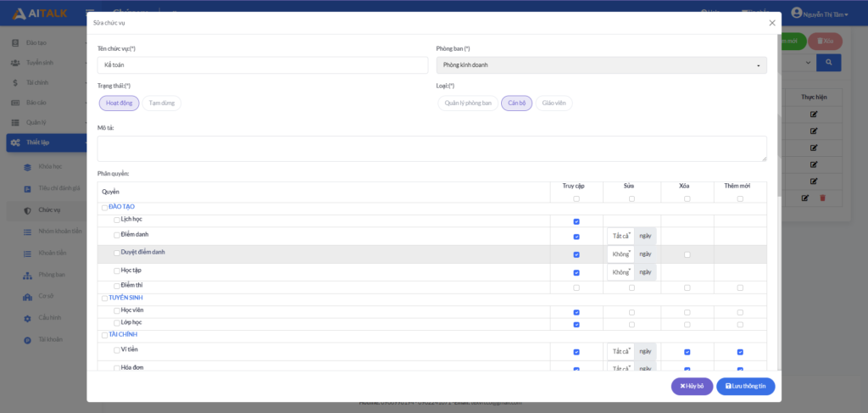Image resolution: width=868 pixels, height=413 pixels.
Task: Click the Cấu hình gear icon in sidebar
Action: click(x=27, y=318)
